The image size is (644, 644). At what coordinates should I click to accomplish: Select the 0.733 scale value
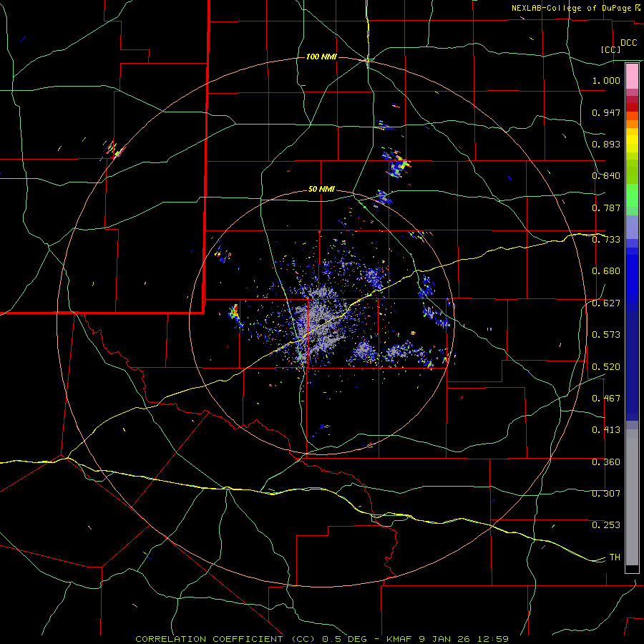pyautogui.click(x=606, y=240)
